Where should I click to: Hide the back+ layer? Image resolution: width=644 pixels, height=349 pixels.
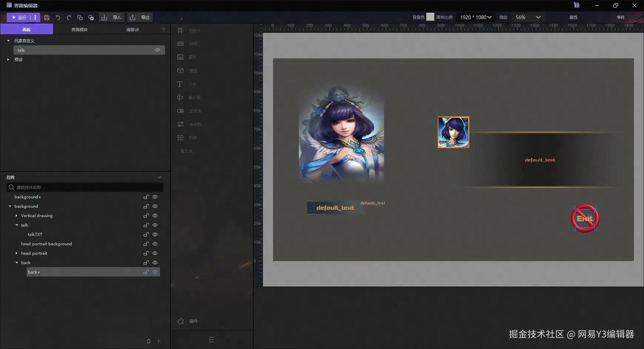155,272
